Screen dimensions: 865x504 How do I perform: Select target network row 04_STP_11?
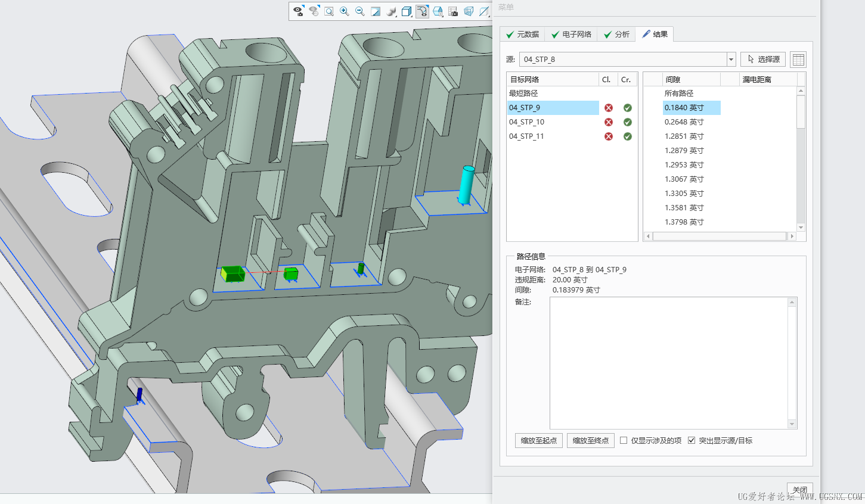tap(553, 136)
